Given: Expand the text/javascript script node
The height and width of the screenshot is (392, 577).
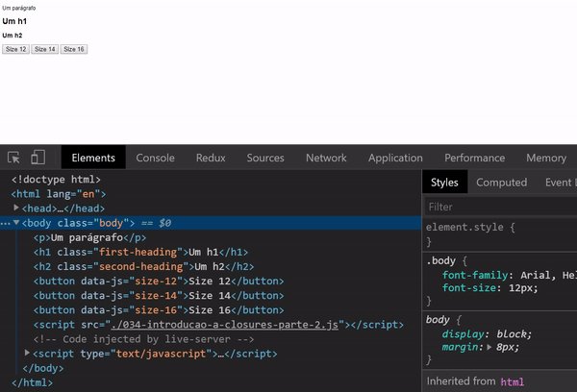Looking at the screenshot, I should 27,353.
